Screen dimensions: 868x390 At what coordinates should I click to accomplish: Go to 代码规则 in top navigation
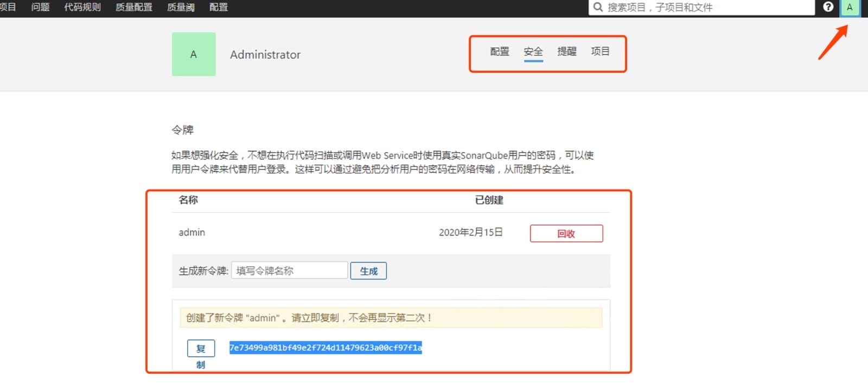82,7
